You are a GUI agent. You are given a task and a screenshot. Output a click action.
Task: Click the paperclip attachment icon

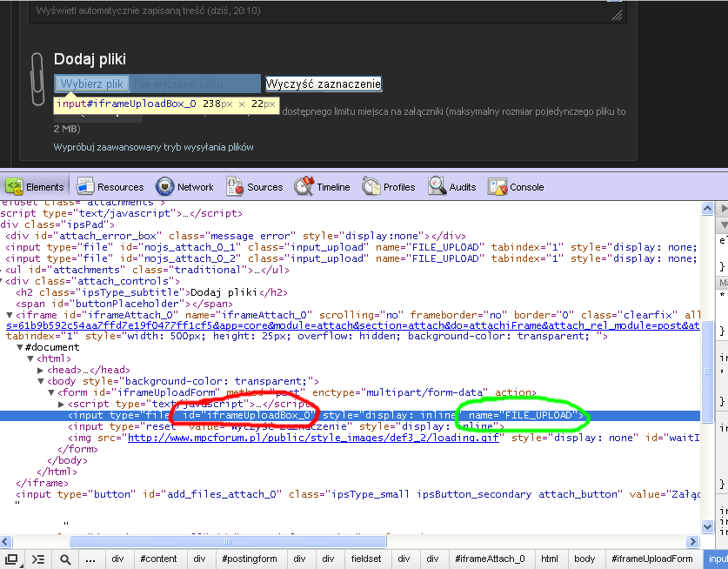click(37, 79)
